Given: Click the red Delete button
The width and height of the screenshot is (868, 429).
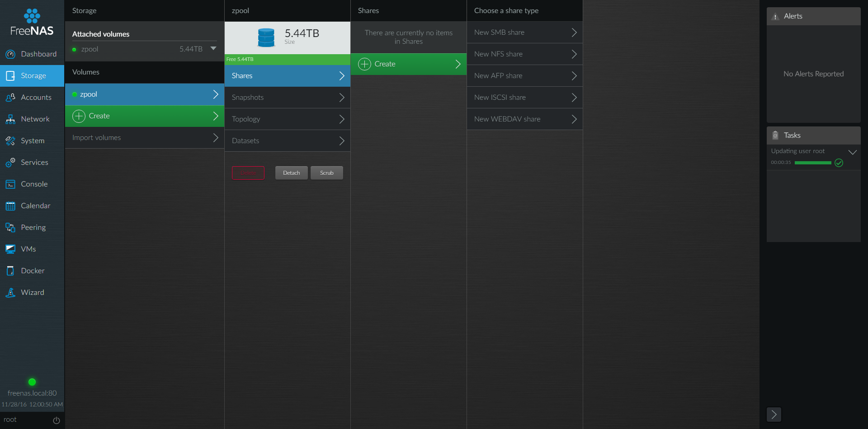Looking at the screenshot, I should 248,173.
